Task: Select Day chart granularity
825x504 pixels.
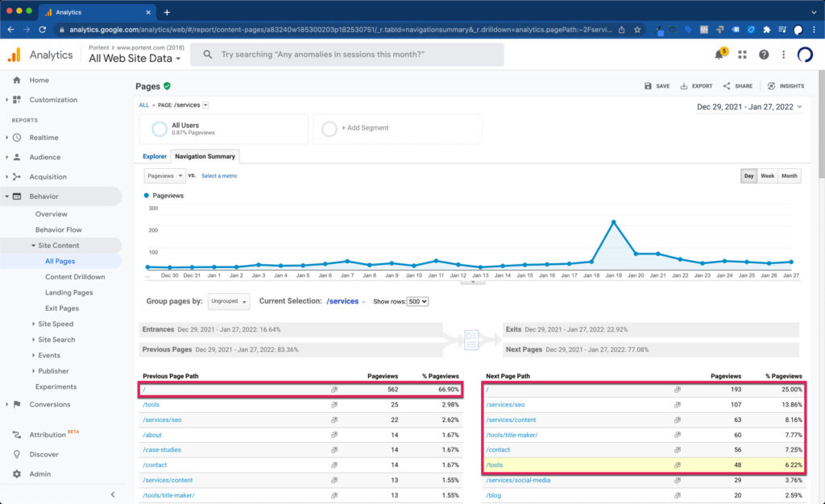Action: [748, 176]
